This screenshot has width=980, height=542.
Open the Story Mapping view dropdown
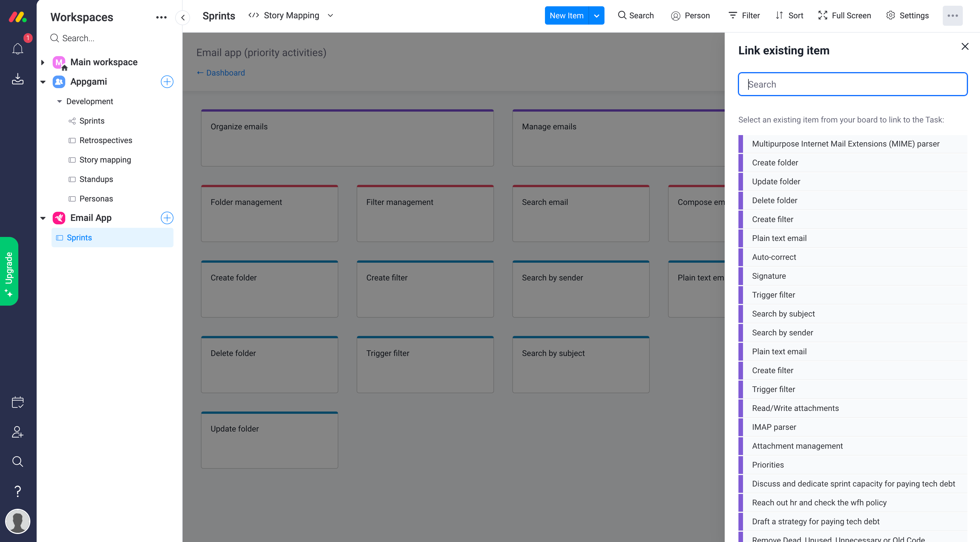click(330, 15)
